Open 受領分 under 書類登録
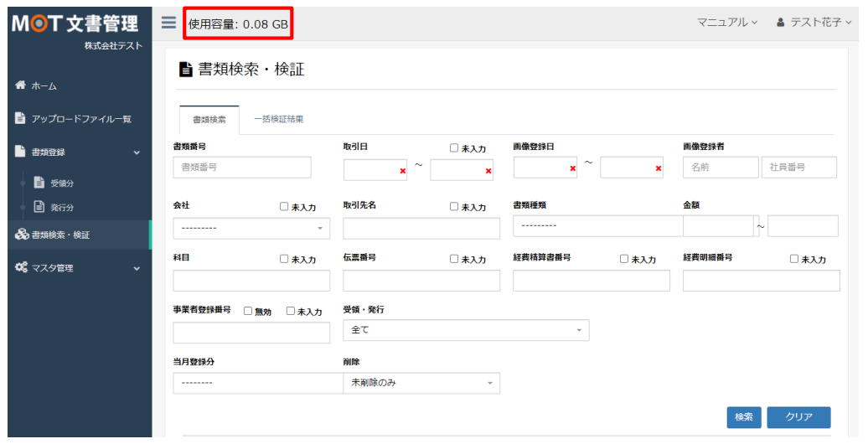Screen dimensions: 868x444 62,183
